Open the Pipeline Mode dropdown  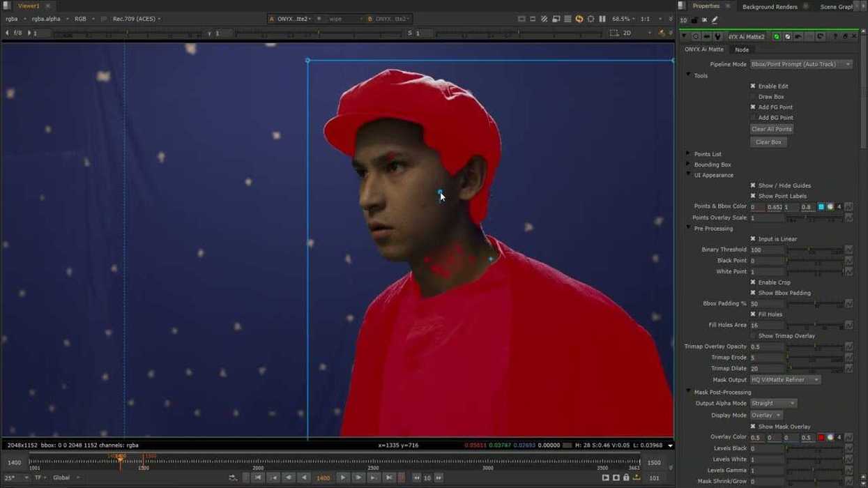click(x=801, y=64)
